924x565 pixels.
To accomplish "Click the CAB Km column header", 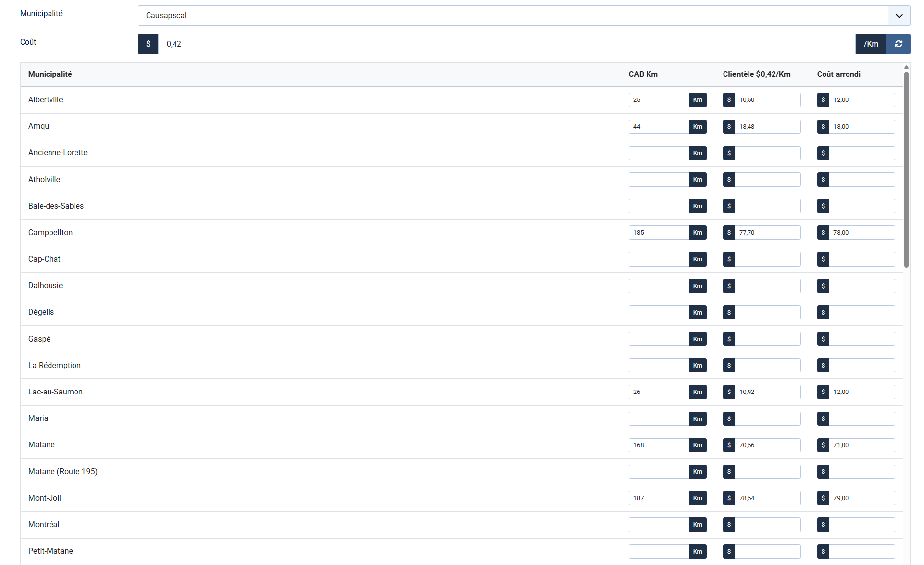I will click(x=643, y=74).
